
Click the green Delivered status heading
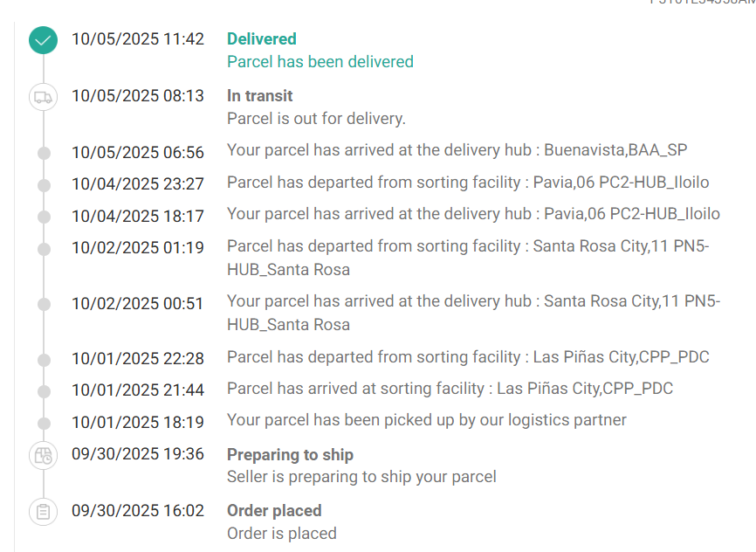[x=261, y=39]
